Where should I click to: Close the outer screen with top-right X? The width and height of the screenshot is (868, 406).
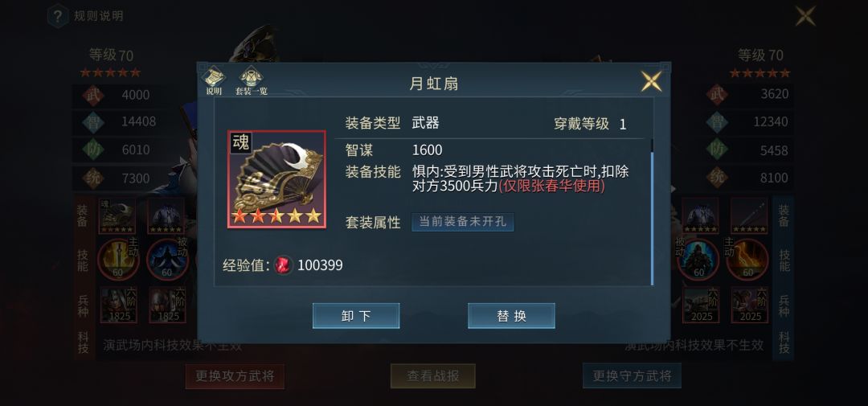click(805, 15)
